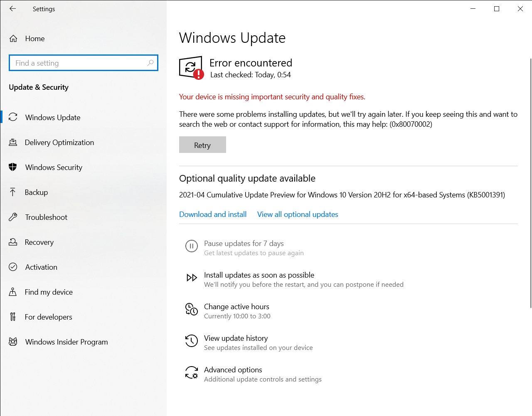Click the Last checked: Today, 0:54 text

point(251,75)
